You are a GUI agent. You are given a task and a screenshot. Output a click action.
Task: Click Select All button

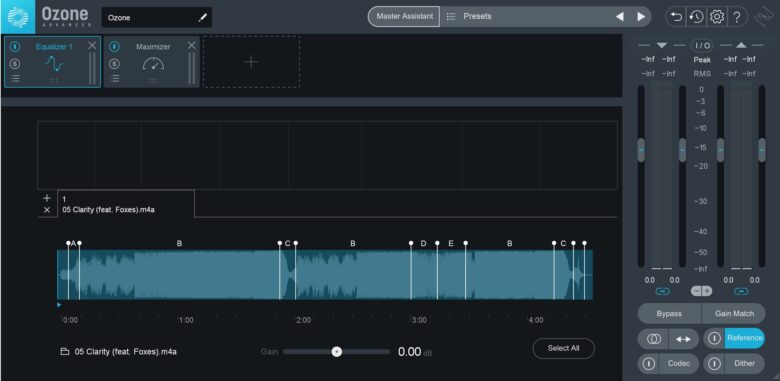(563, 348)
